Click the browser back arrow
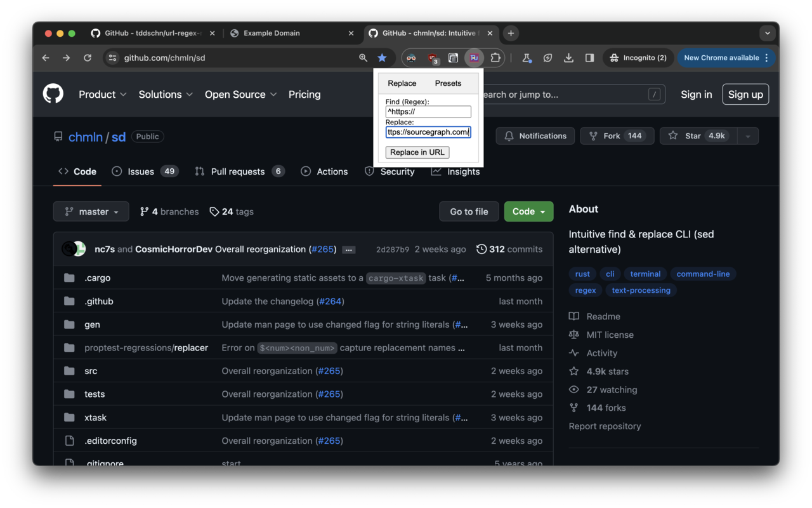The height and width of the screenshot is (508, 812). pyautogui.click(x=46, y=58)
